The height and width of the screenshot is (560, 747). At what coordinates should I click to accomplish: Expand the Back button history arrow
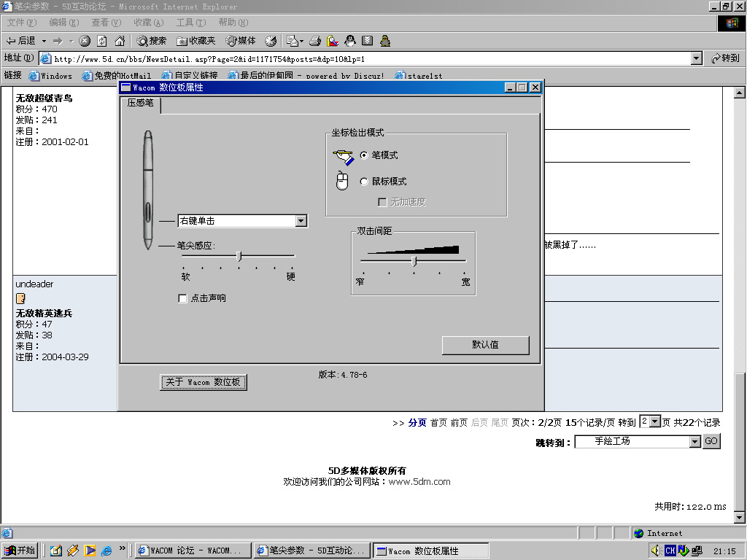(x=44, y=41)
